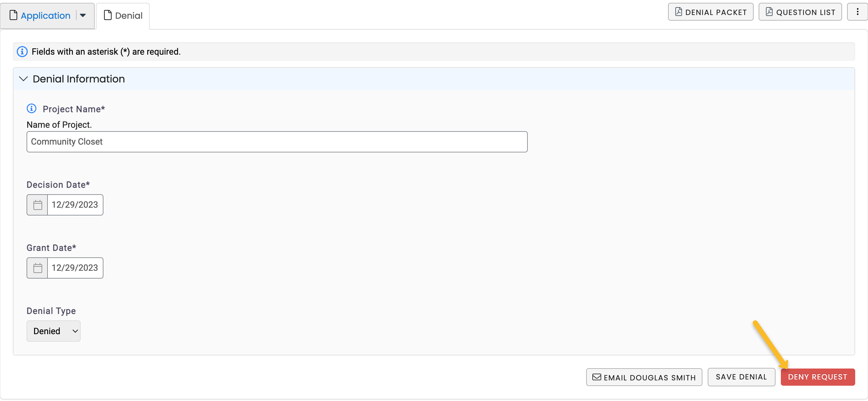Click the Grant Date input field
The width and height of the screenshot is (868, 401).
[75, 268]
